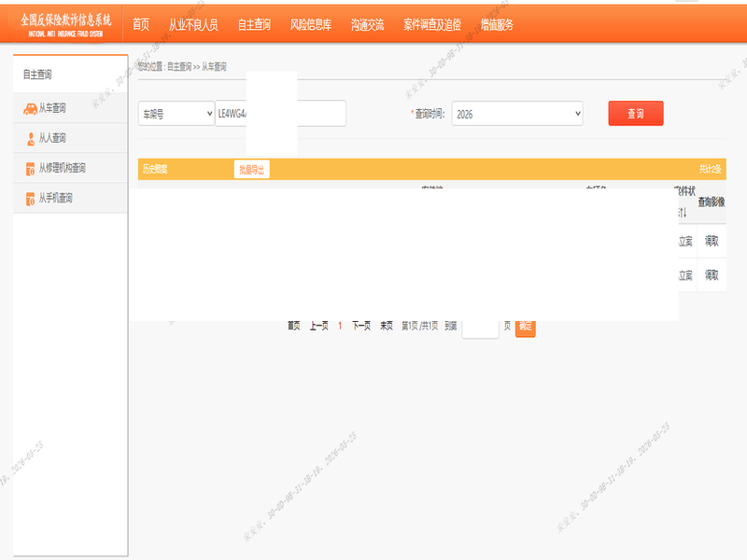
Task: Click the 自主查询 sidebar header
Action: click(x=37, y=75)
